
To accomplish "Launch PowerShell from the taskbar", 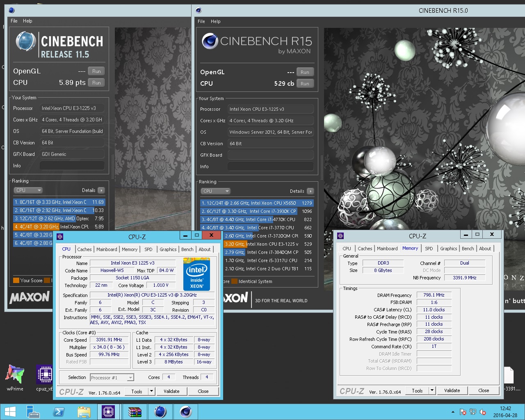I will tap(59, 411).
